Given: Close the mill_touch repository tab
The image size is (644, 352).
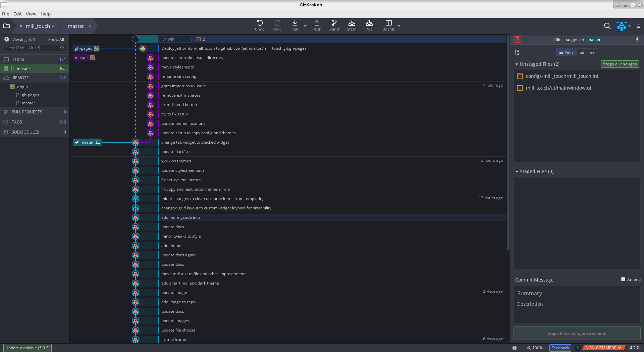Looking at the screenshot, I should (21, 26).
